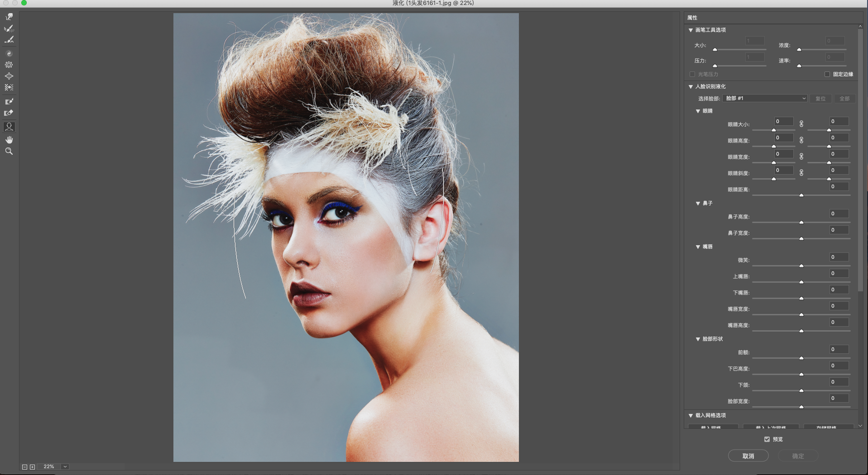Click the 取消 button
868x475 pixels.
(x=748, y=456)
